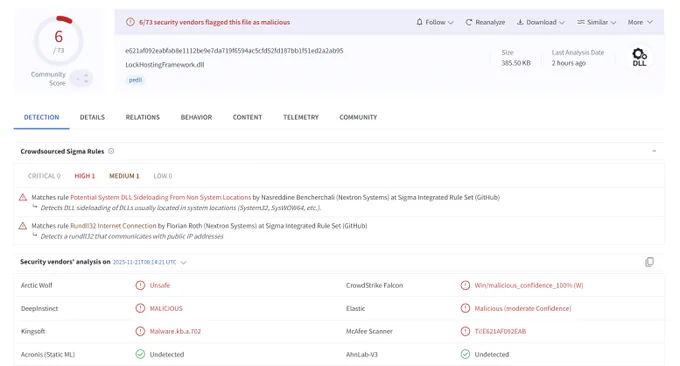Vote up the community score
Screen dimensions: 680x366
pyautogui.click(x=86, y=75)
